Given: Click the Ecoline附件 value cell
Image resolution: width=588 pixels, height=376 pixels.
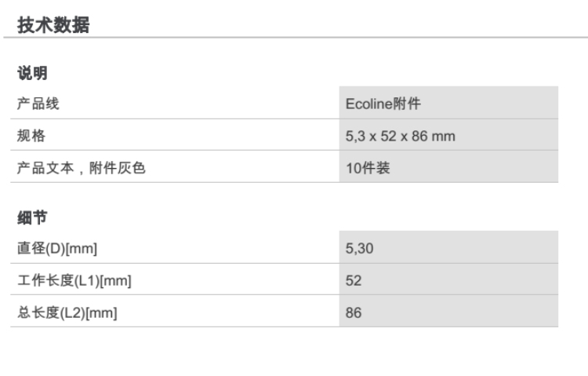Looking at the screenshot, I should 383,104.
